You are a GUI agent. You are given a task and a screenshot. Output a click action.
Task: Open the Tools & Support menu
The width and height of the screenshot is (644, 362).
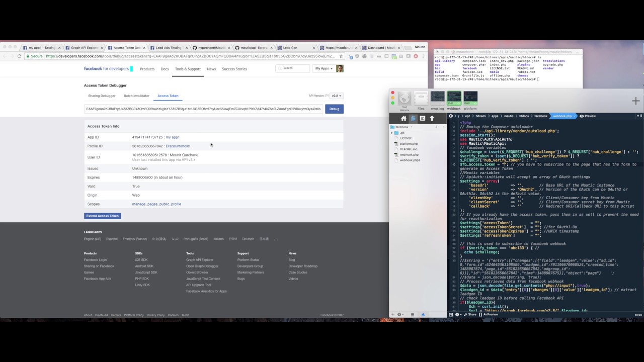pos(188,69)
